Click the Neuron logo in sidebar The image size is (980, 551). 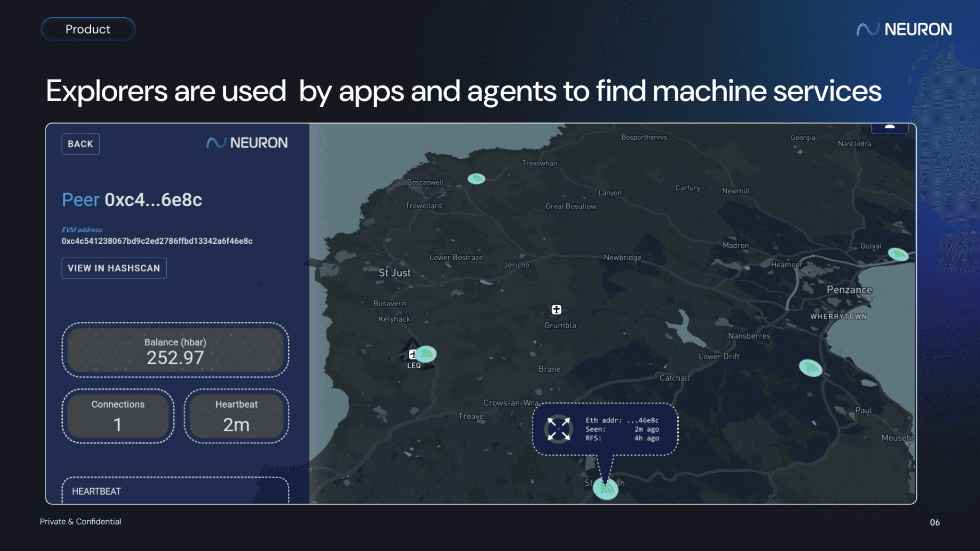coord(247,143)
